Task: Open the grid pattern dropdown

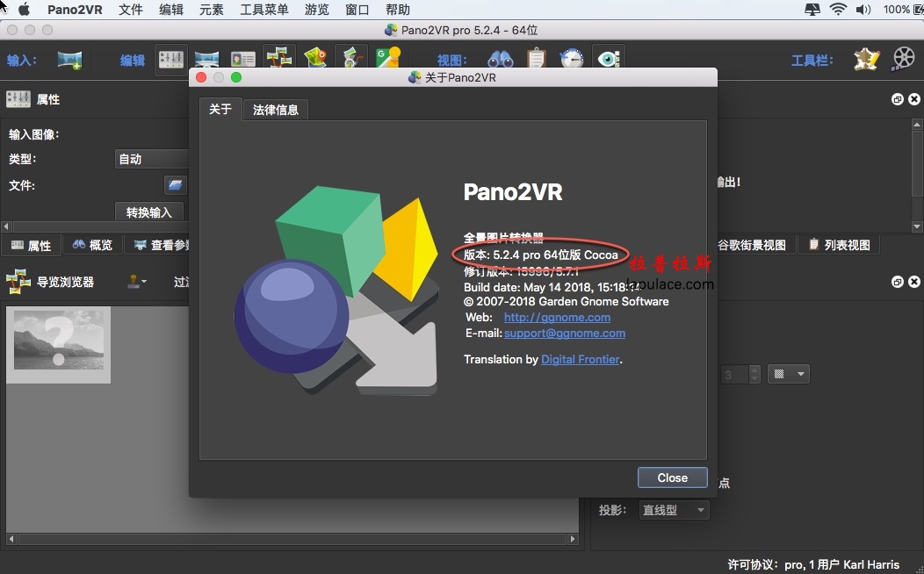Action: pyautogui.click(x=789, y=374)
